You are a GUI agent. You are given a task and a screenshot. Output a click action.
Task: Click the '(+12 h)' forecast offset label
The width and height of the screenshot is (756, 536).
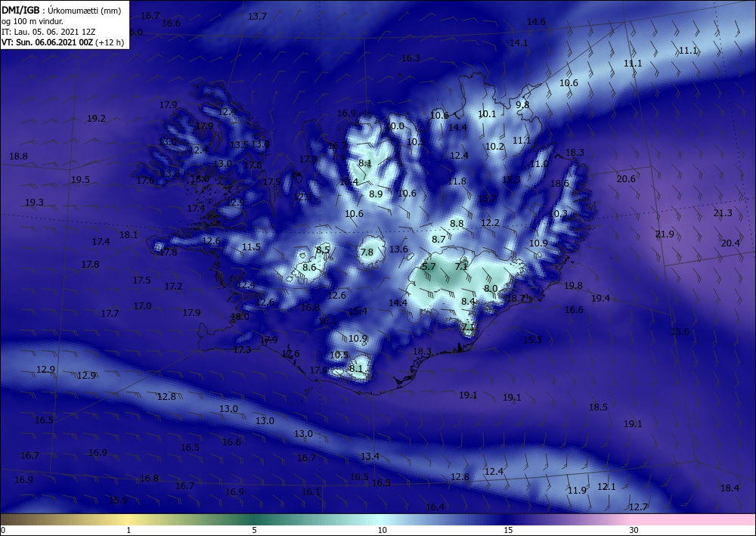(110, 42)
